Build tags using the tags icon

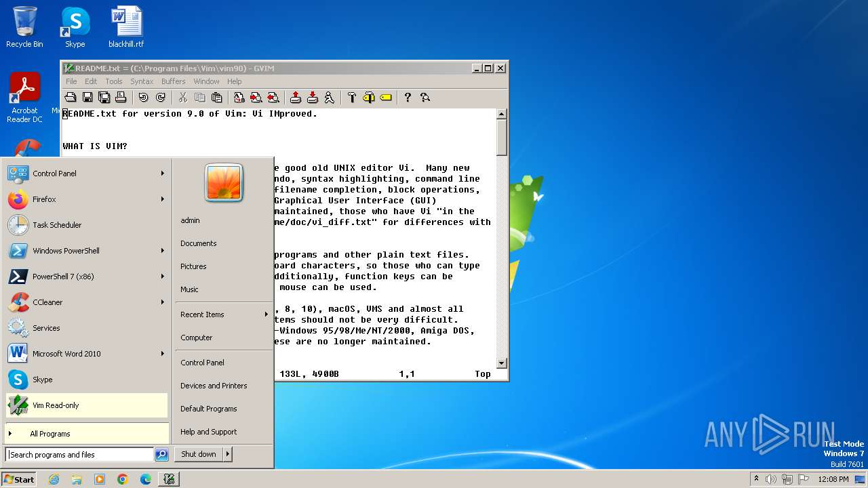[x=369, y=98]
